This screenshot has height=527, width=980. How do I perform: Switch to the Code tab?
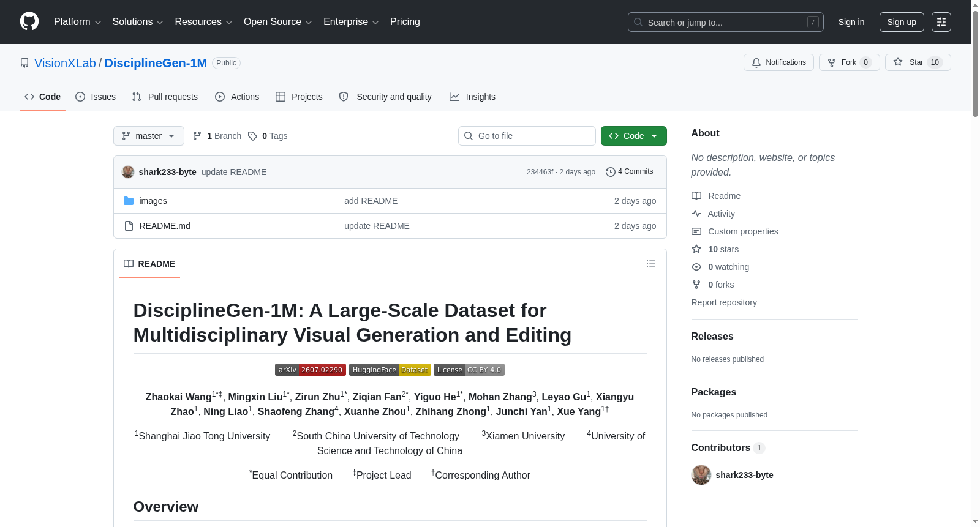click(43, 97)
